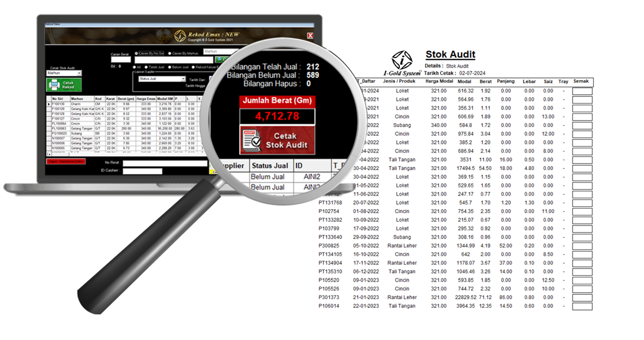Click the gold emblem beside the Rekod Emas title

tap(180, 36)
